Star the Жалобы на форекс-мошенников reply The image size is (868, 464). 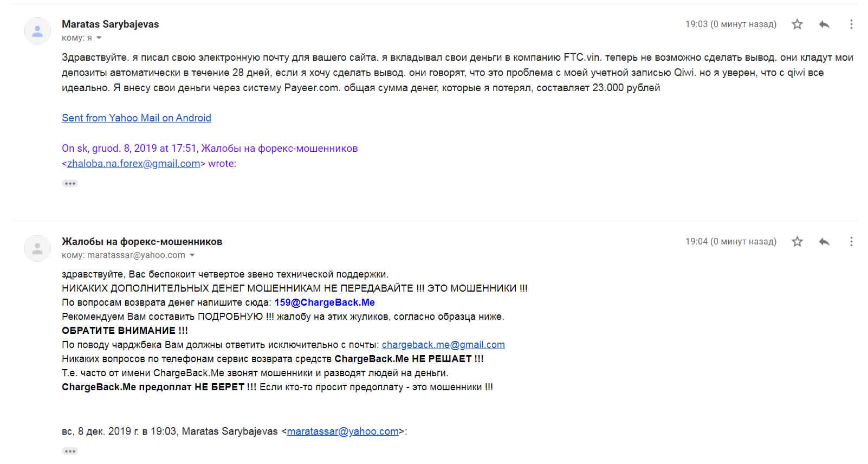click(797, 242)
